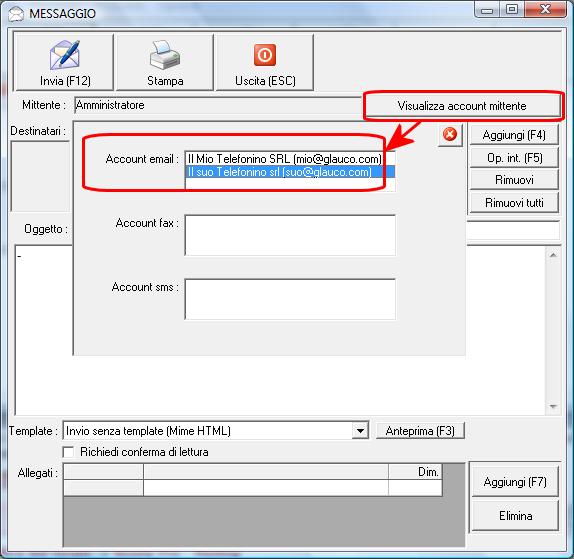Viewport: 574px width, 559px height.
Task: Close the account panel with red X icon
Action: click(450, 134)
